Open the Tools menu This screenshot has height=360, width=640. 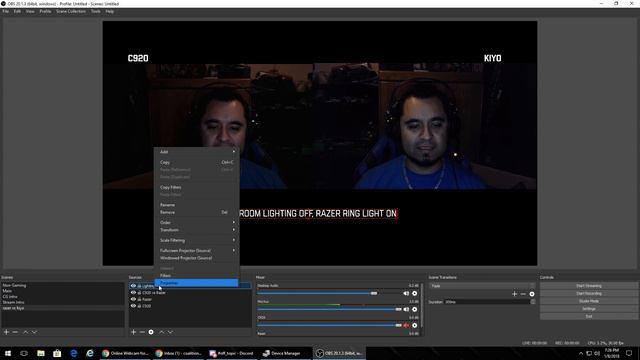tap(95, 11)
